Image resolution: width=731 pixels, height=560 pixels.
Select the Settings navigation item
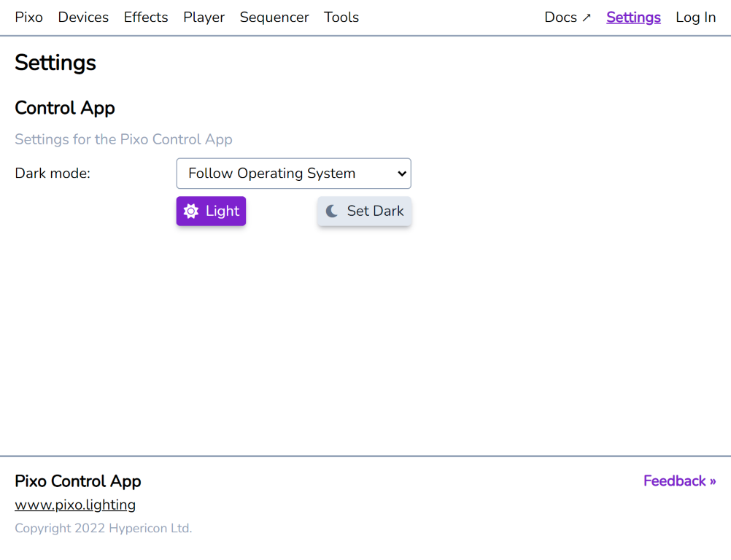pyautogui.click(x=633, y=17)
